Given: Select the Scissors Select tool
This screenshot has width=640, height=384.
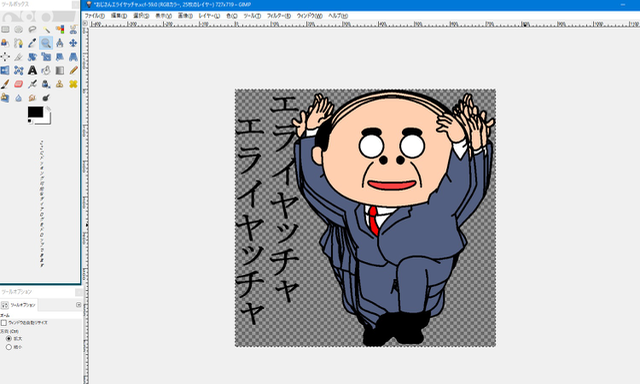Looking at the screenshot, I should [73, 29].
